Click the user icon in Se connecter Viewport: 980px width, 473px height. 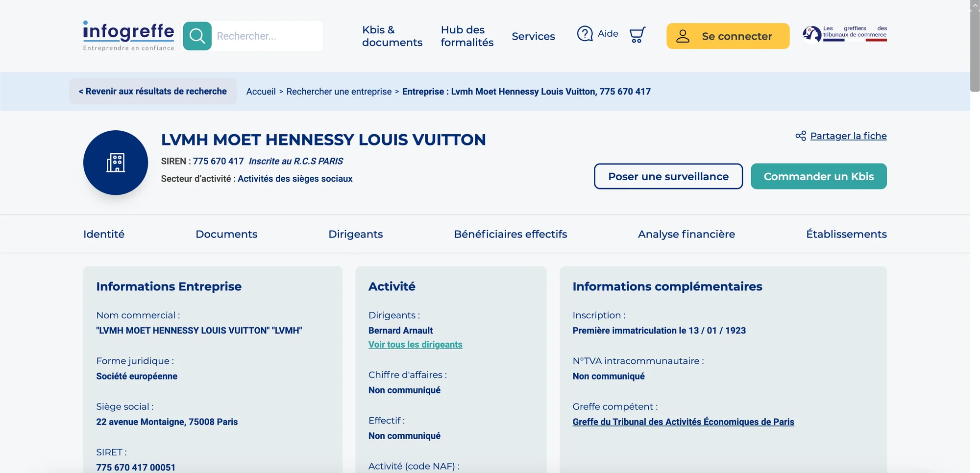click(x=683, y=36)
